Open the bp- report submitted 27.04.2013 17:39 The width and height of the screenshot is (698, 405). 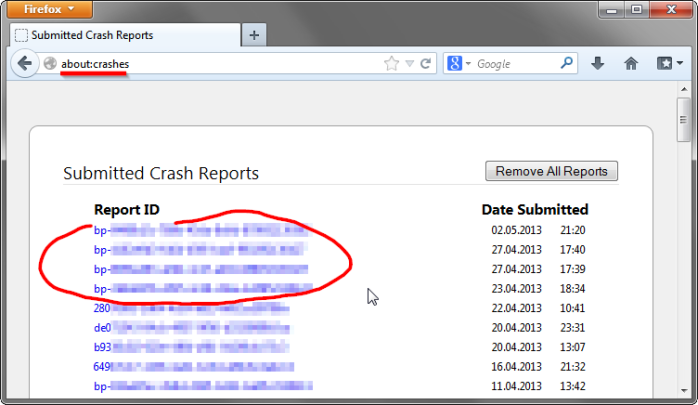pos(201,269)
